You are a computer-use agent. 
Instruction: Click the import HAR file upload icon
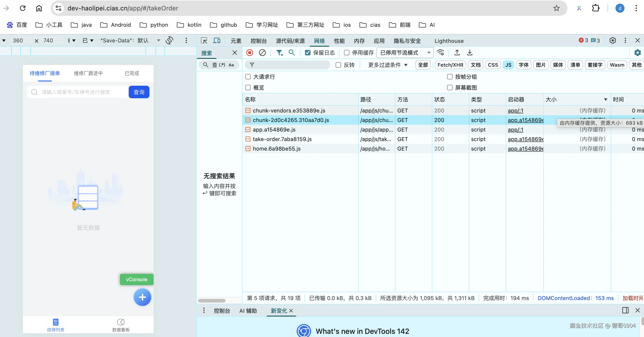coord(457,53)
